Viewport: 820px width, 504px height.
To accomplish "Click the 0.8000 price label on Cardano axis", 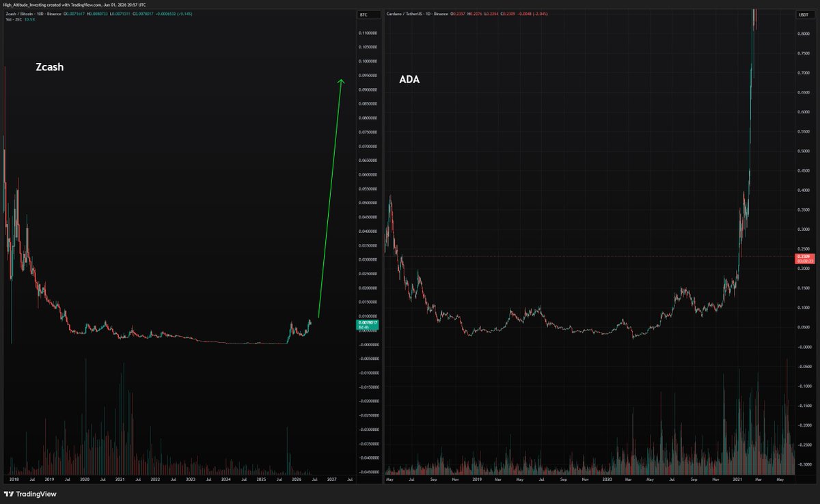I will pyautogui.click(x=804, y=33).
